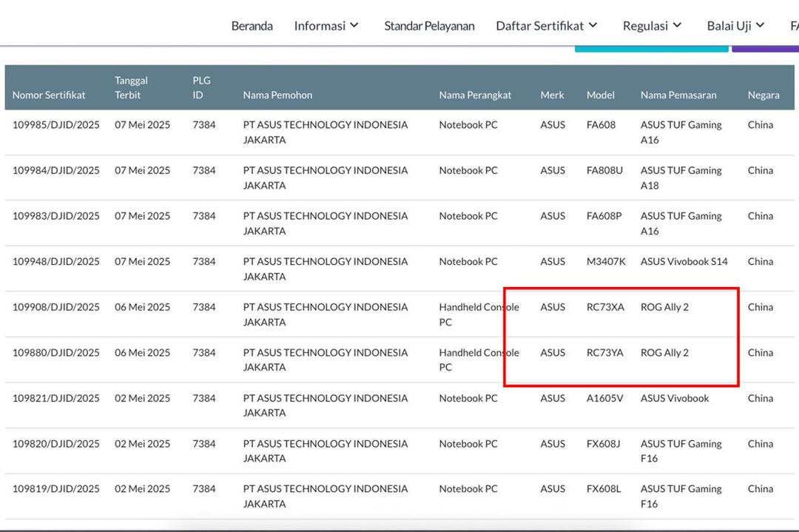
Task: Select certificate 109819/DJID/2025
Action: (56, 488)
